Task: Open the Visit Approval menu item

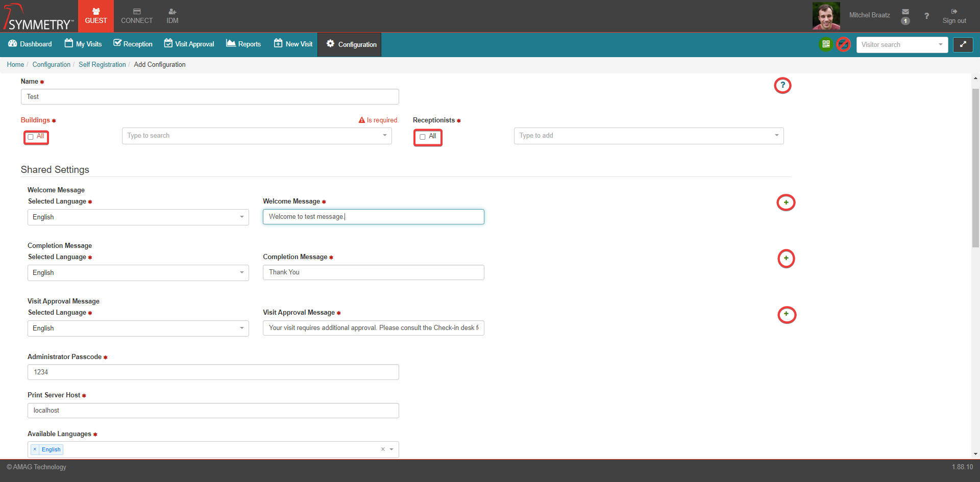Action: click(189, 44)
